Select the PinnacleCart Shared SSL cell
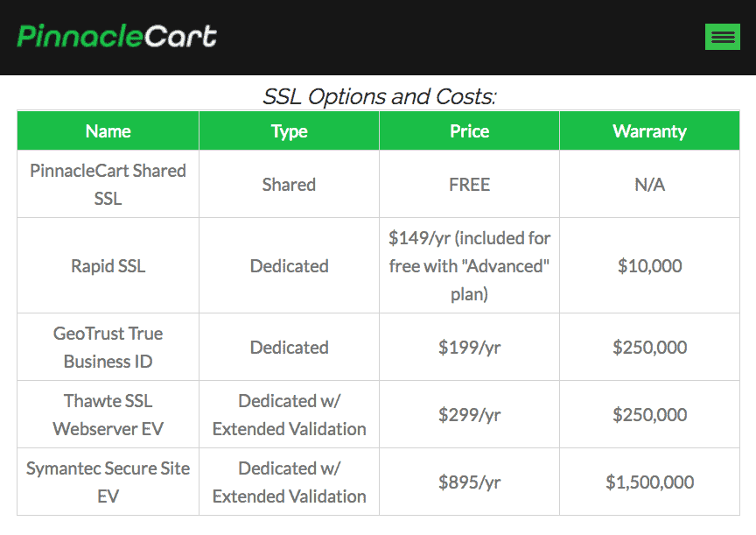 click(x=108, y=184)
